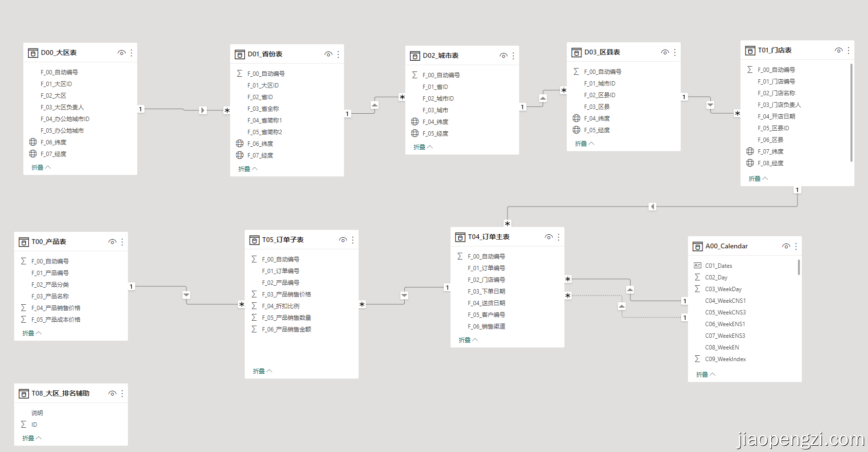Collapse the T00_产品表 field list
This screenshot has width=868, height=452.
click(32, 333)
